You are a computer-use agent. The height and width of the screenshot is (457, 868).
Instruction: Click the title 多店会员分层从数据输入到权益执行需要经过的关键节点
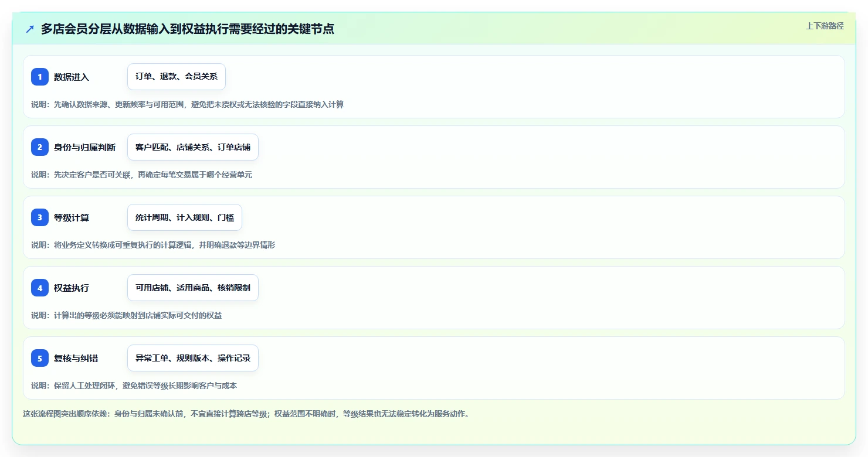tap(188, 29)
